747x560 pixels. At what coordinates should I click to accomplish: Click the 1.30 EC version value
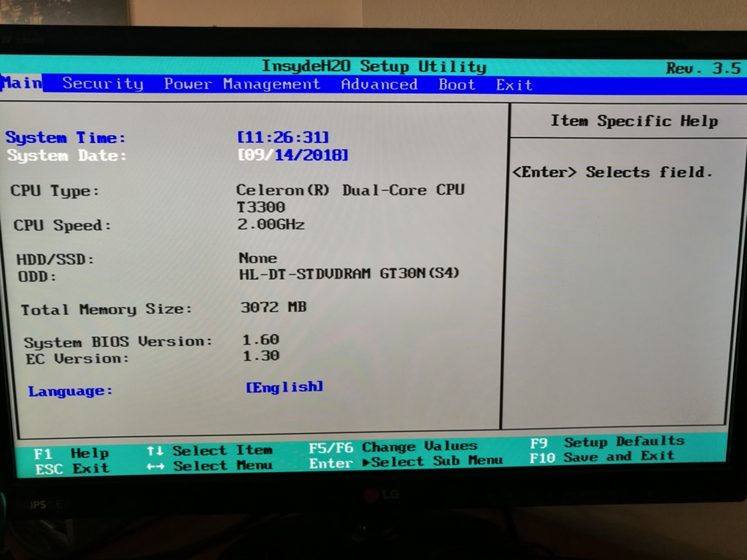point(261,356)
